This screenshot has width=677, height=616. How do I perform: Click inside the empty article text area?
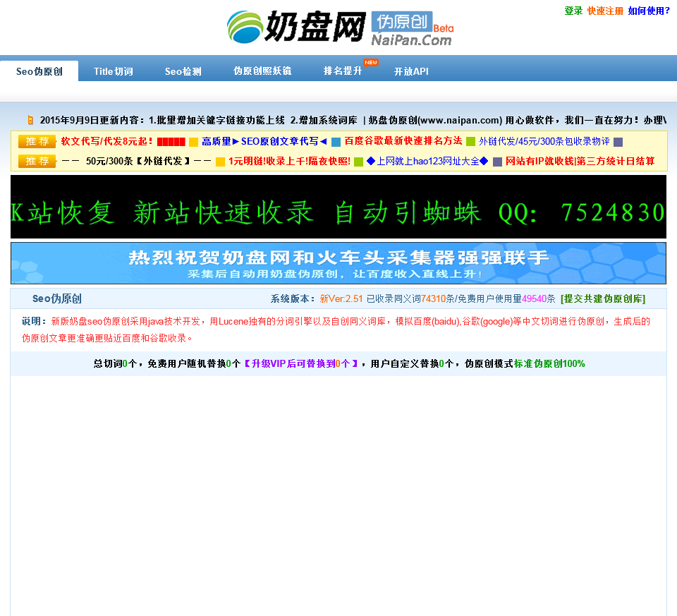[338, 496]
